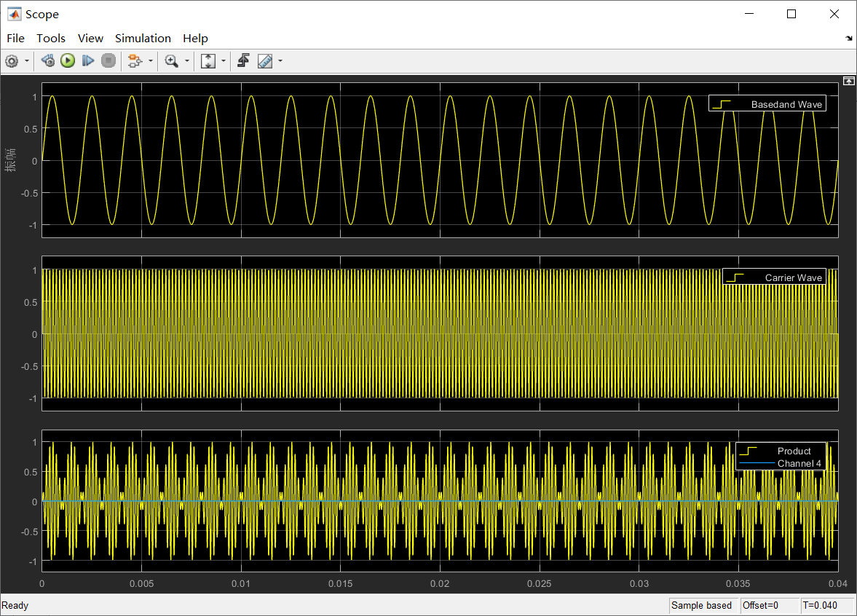Click the Carrier Wave legend entry
This screenshot has height=616, width=857.
point(775,277)
